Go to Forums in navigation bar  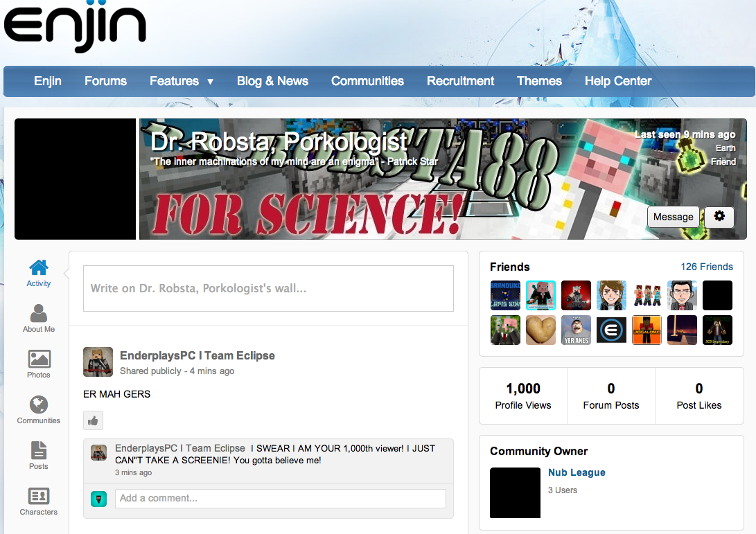click(x=105, y=81)
